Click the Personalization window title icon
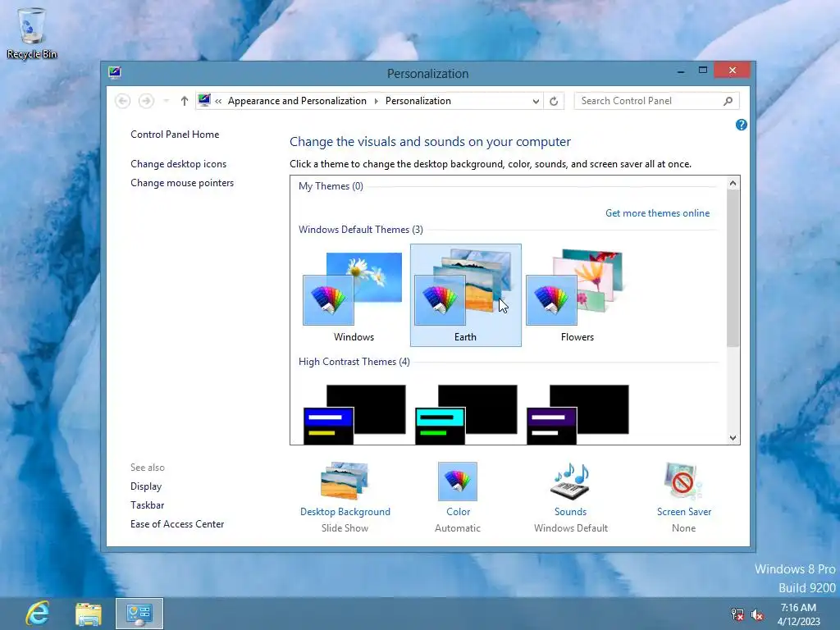The image size is (840, 630). click(114, 72)
